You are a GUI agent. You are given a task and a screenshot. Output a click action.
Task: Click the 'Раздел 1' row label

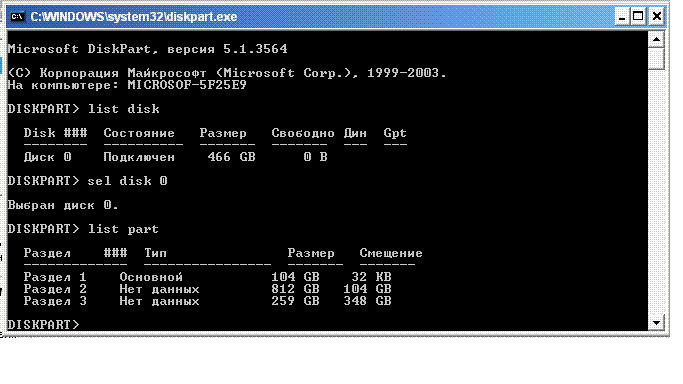pyautogui.click(x=55, y=277)
